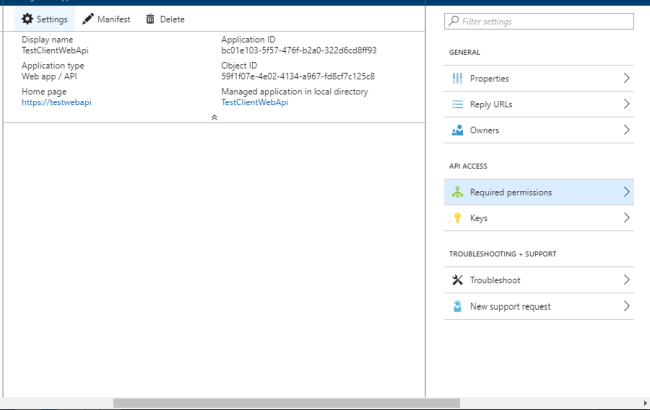This screenshot has width=650, height=410.
Task: Click the Owners people icon
Action: [x=457, y=130]
